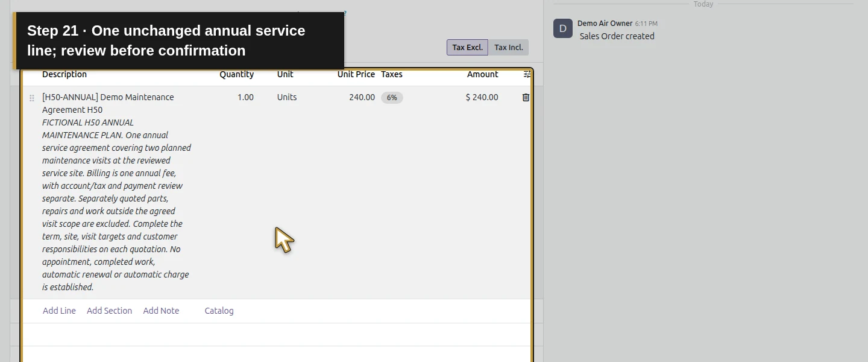Delete the H50-ANNUAL order line
Image resolution: width=868 pixels, height=362 pixels.
[526, 97]
